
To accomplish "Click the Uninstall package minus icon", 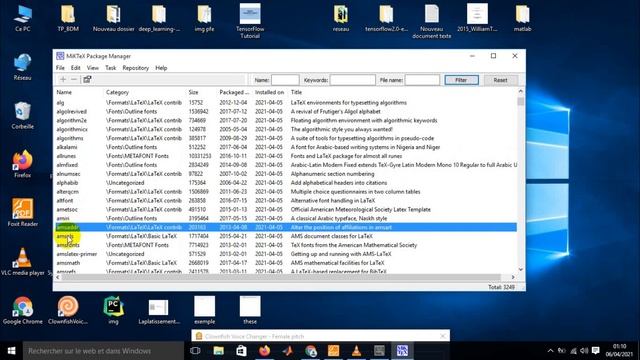I will click(x=74, y=80).
